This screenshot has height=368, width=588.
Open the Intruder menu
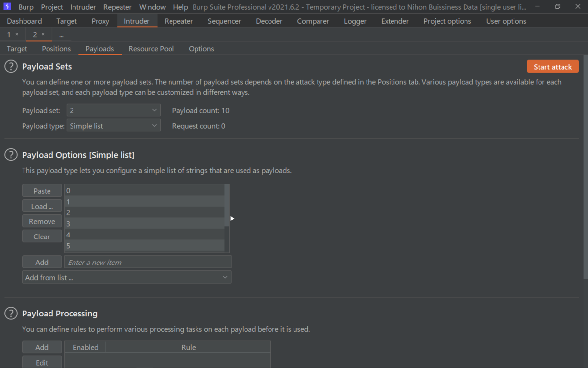[83, 7]
